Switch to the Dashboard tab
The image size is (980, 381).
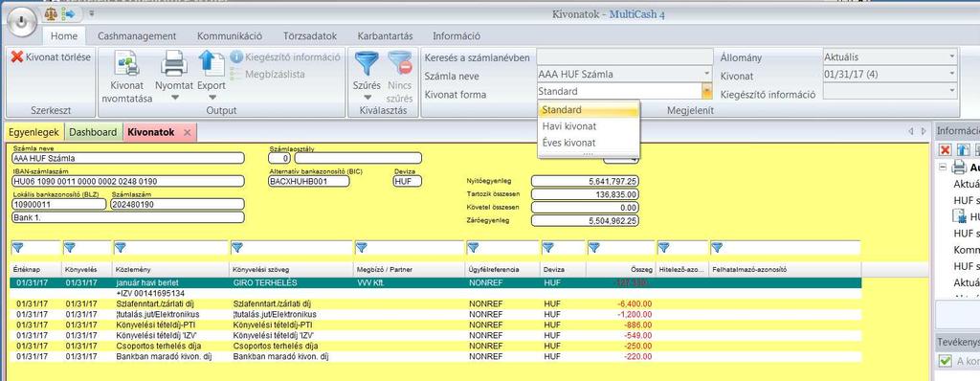click(x=93, y=132)
